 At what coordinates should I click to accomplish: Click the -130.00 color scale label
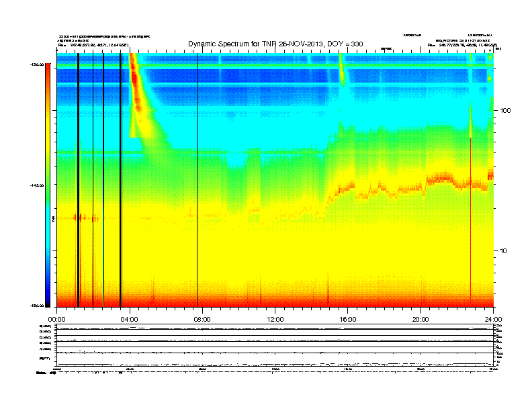(x=37, y=64)
